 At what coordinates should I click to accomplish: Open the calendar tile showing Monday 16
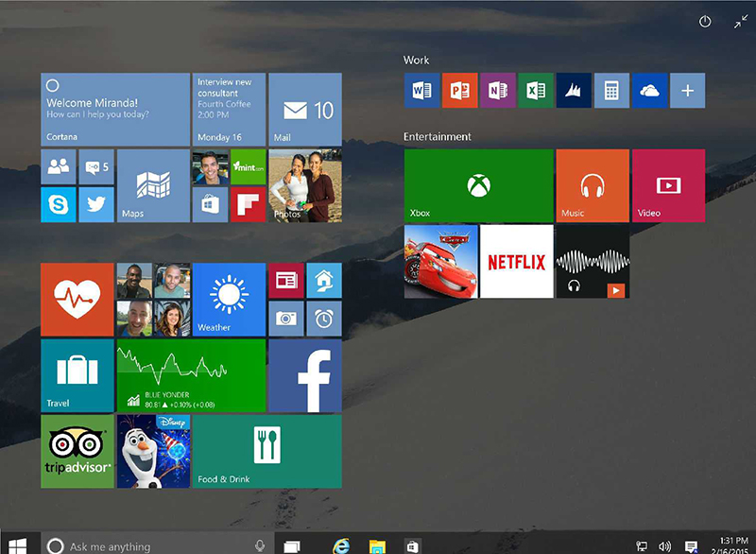point(229,110)
